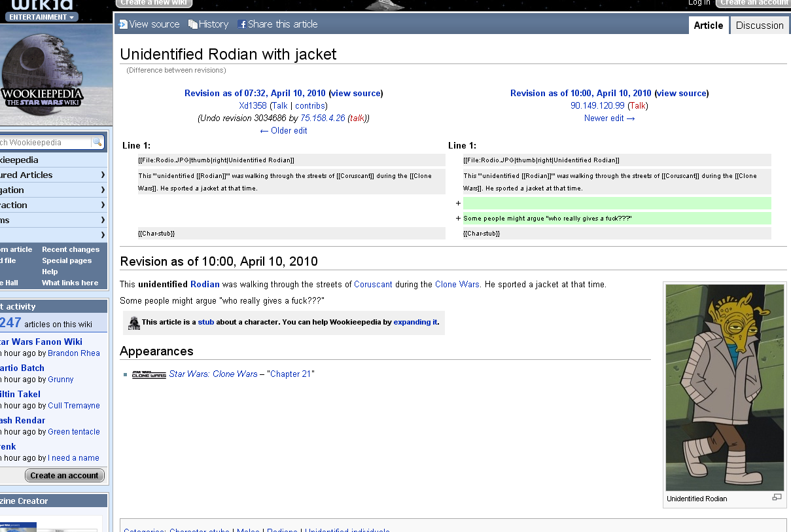Visit user Xd1358's profile link
Screen dimensions: 791x532
(x=253, y=105)
